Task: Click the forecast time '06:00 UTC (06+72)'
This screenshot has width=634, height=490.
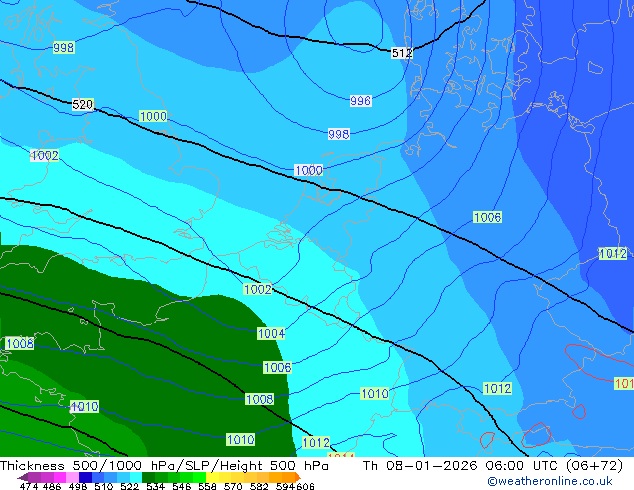Action: pyautogui.click(x=554, y=466)
